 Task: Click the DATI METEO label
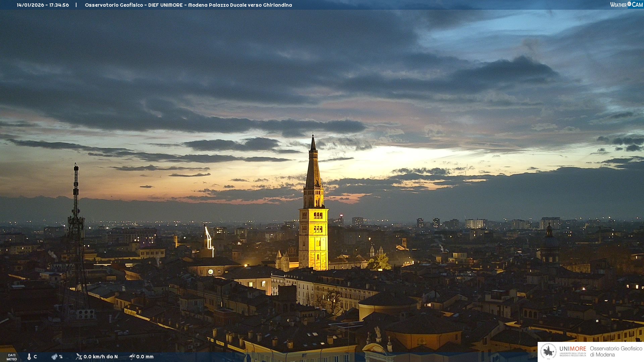[12, 357]
